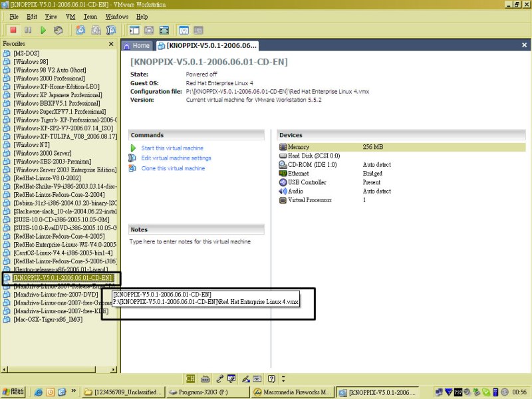Open the File menu

point(14,17)
